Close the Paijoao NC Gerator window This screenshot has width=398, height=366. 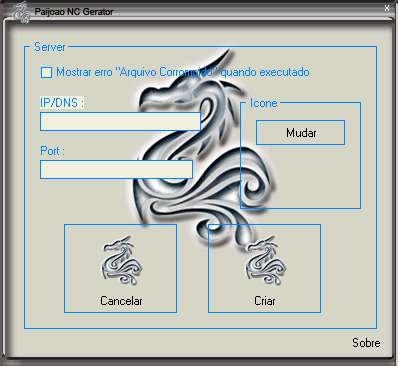coord(387,8)
